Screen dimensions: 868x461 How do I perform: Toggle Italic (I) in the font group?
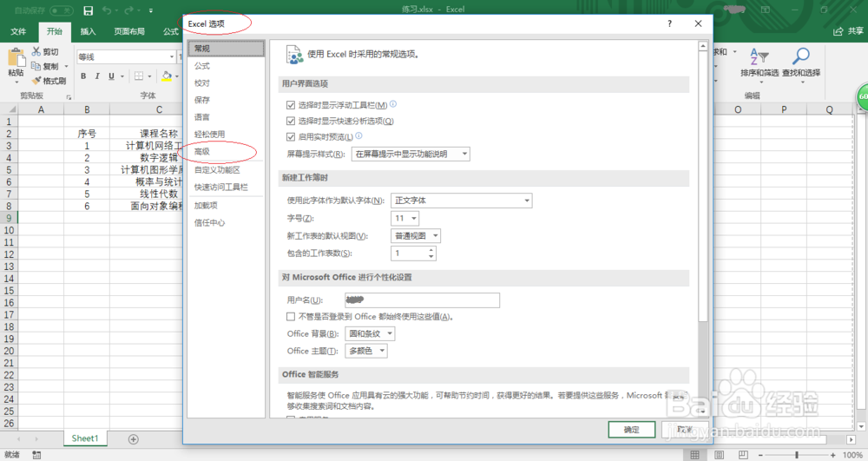[97, 76]
